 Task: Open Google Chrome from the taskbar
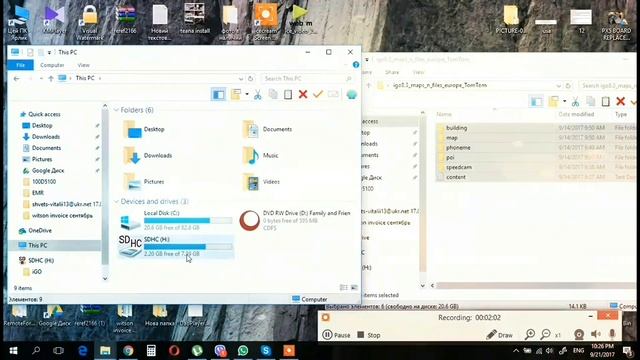coord(128,351)
